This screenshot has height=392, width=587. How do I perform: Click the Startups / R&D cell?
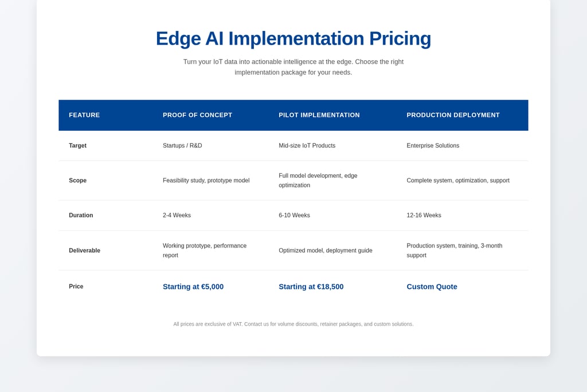[182, 146]
